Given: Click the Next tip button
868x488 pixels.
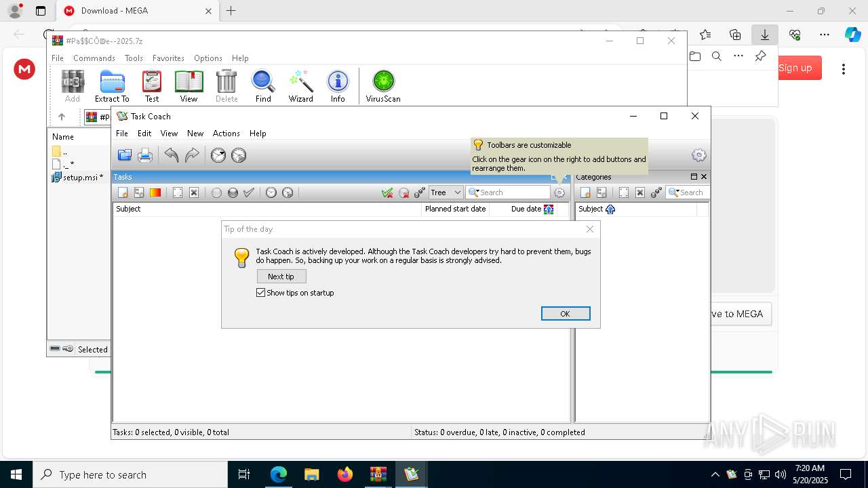Looking at the screenshot, I should (281, 277).
